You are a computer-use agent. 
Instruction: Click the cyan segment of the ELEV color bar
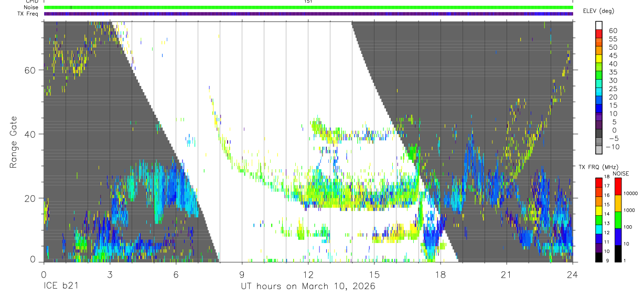coord(599,93)
